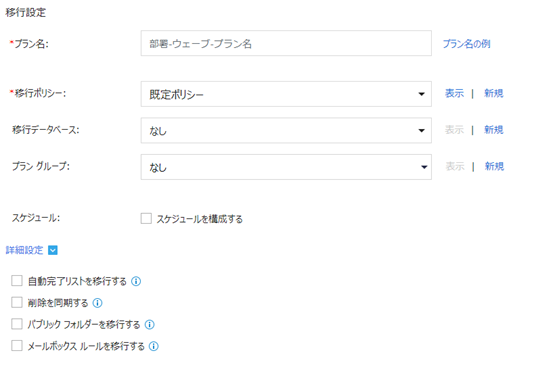
Task: Click the 詳細設定 link text
Action: tap(25, 250)
